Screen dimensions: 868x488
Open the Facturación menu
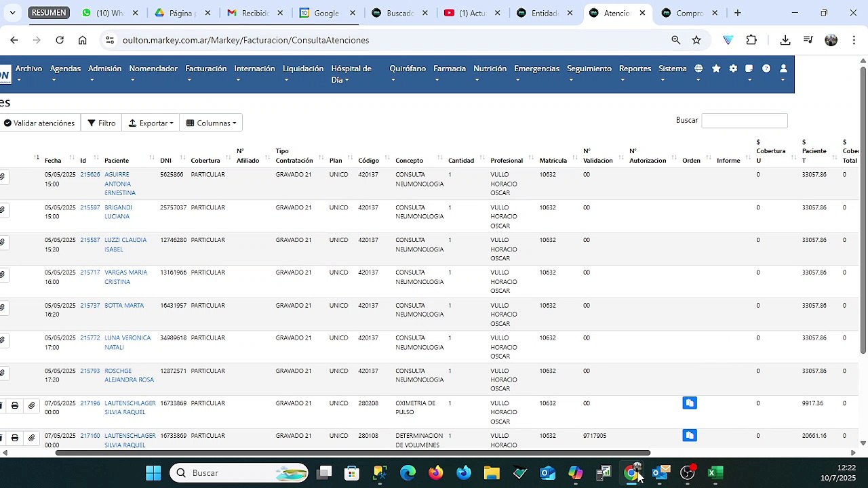tap(206, 68)
